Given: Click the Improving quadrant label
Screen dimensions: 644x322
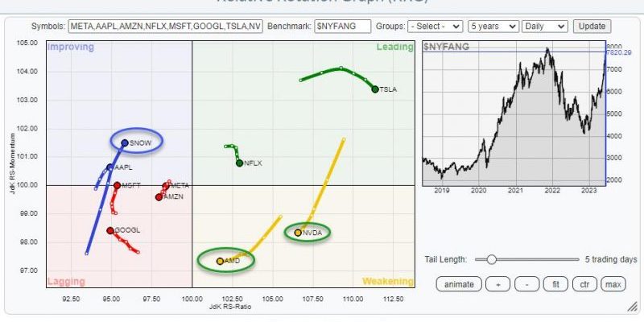Looking at the screenshot, I should pos(71,47).
